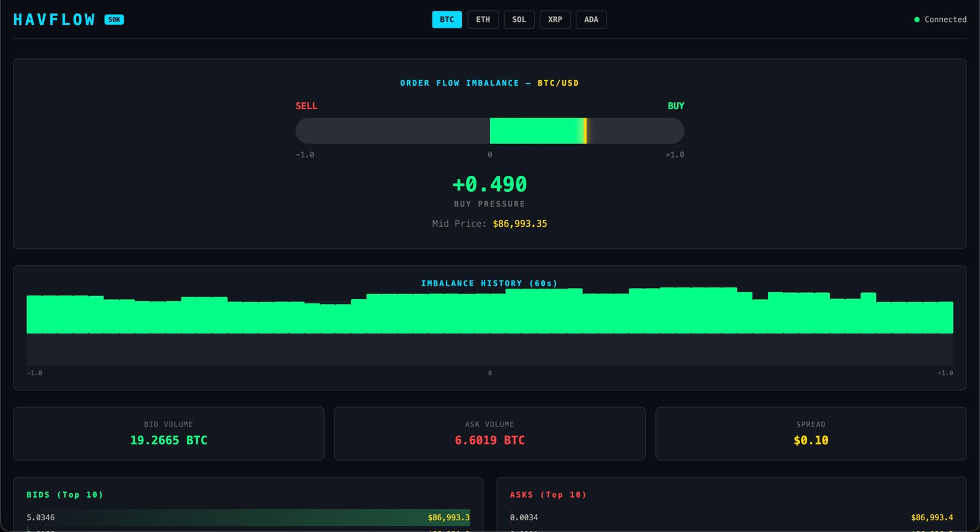Click the SELL label above gauge

pos(306,106)
